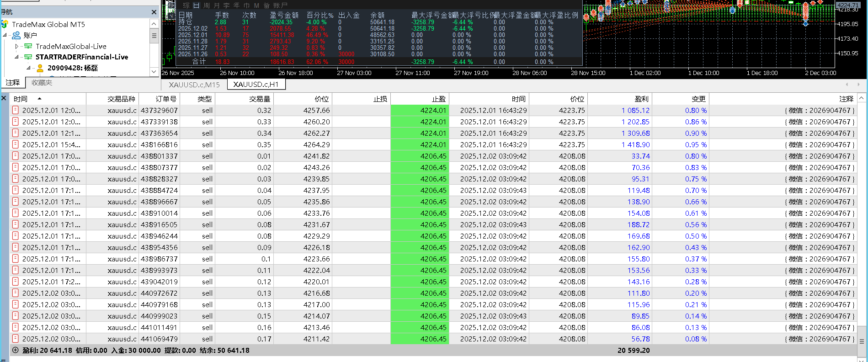Close the trade history toolbox panel
The image size is (868, 362).
tap(4, 98)
